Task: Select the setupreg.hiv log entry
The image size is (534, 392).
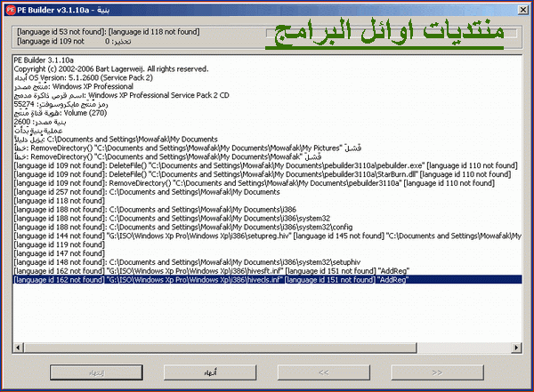Action: click(x=222, y=236)
